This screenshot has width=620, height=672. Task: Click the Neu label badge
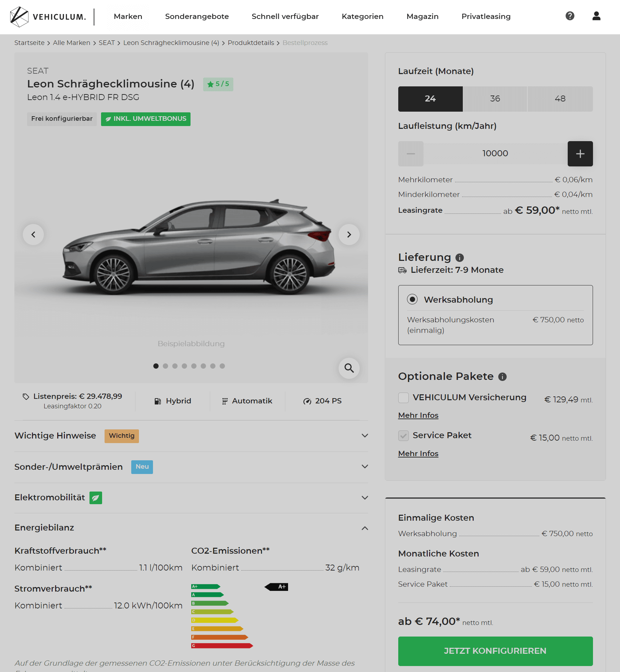[142, 467]
